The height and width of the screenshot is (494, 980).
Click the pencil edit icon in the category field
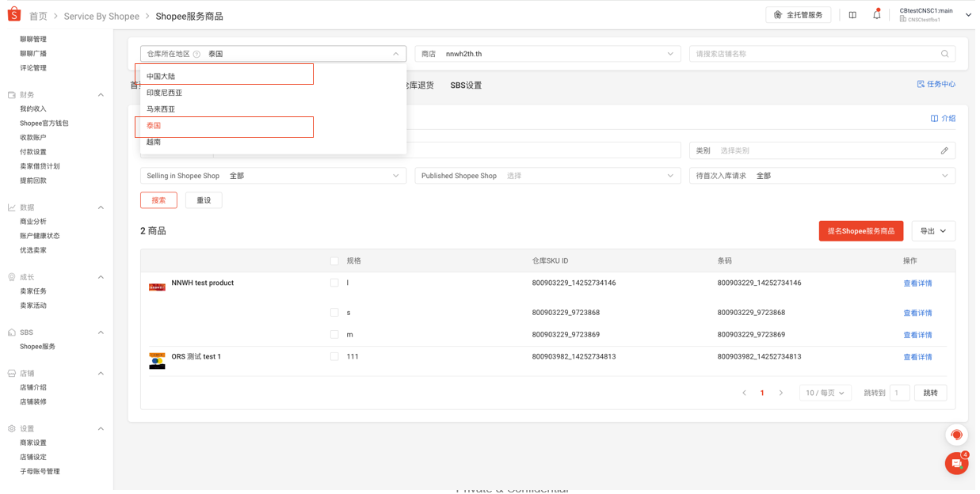coord(944,150)
